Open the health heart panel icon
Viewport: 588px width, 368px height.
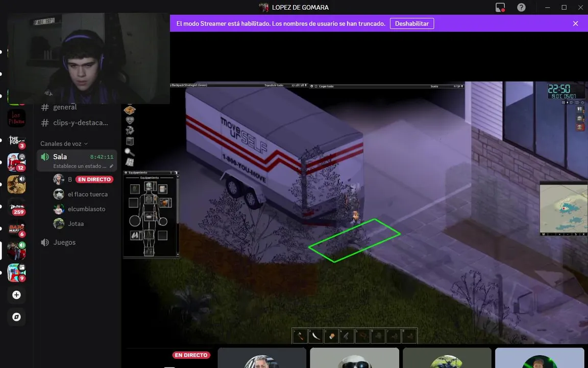pyautogui.click(x=130, y=120)
